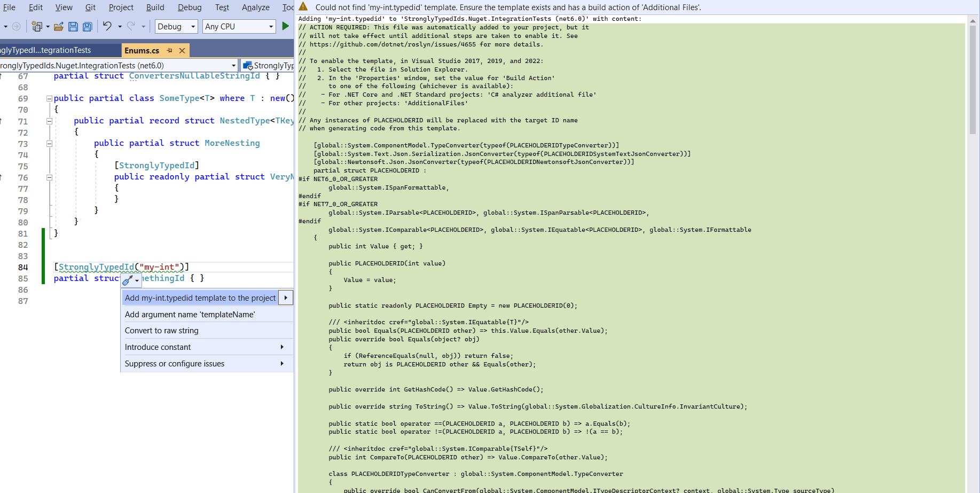Expand the Suppress or configure issues arrow

(282, 364)
